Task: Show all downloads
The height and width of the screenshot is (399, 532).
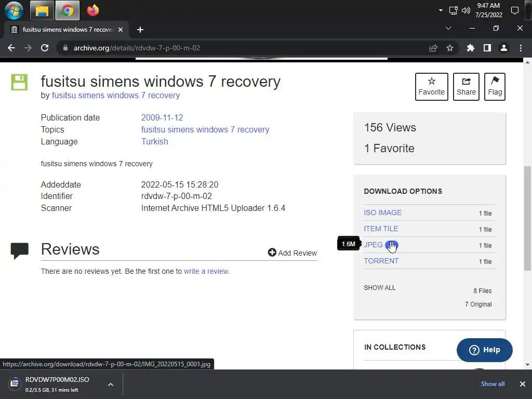Action: [493, 384]
